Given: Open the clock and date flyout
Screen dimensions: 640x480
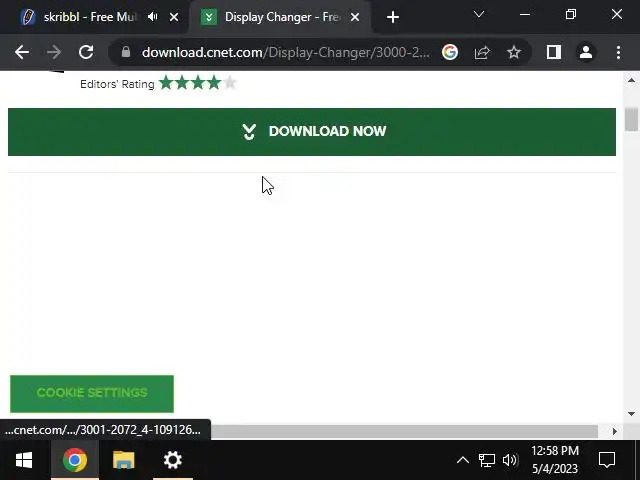Looking at the screenshot, I should (x=555, y=460).
